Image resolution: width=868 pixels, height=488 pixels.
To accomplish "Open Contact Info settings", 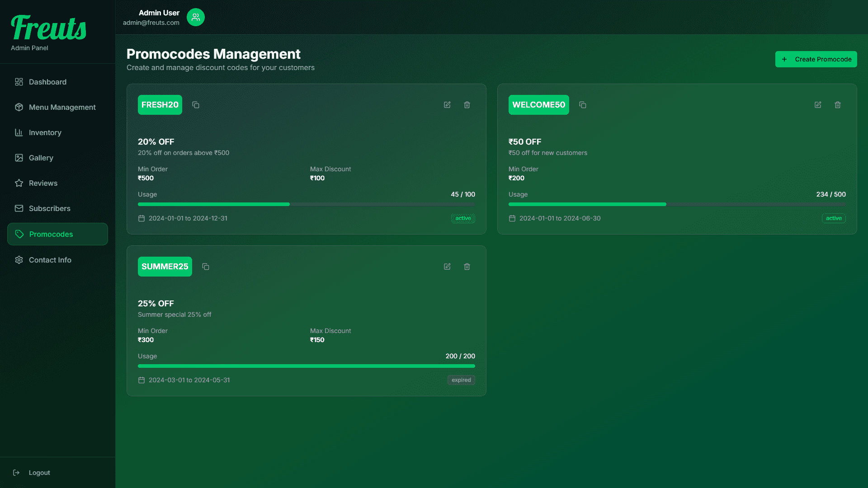I will point(50,260).
